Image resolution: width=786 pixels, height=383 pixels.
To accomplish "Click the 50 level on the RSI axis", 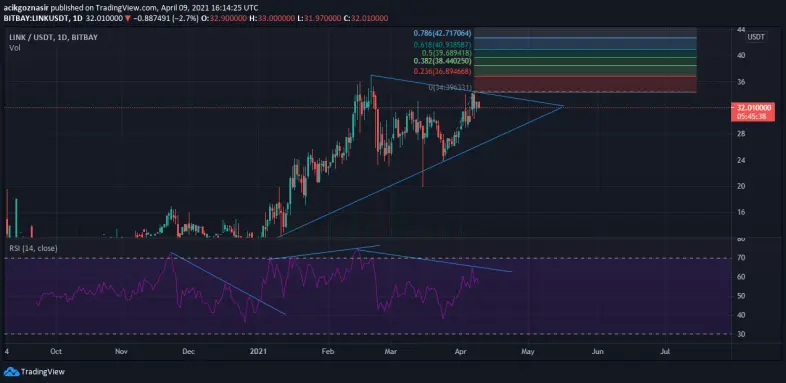I will 740,296.
